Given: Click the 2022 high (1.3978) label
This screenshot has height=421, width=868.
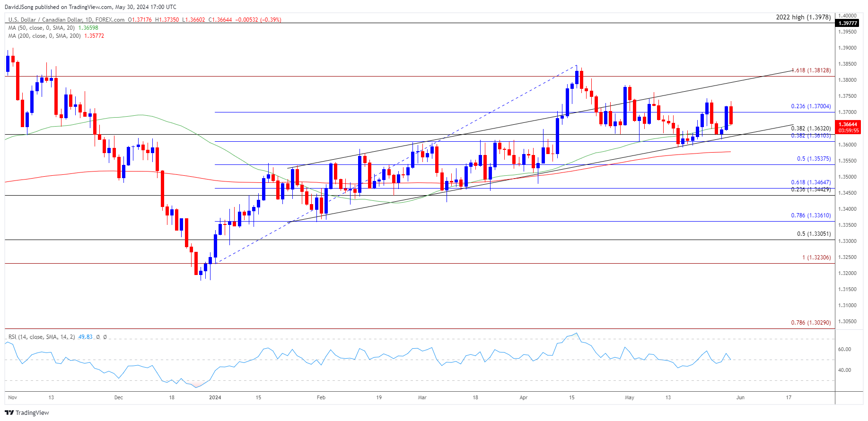Looking at the screenshot, I should tap(803, 17).
